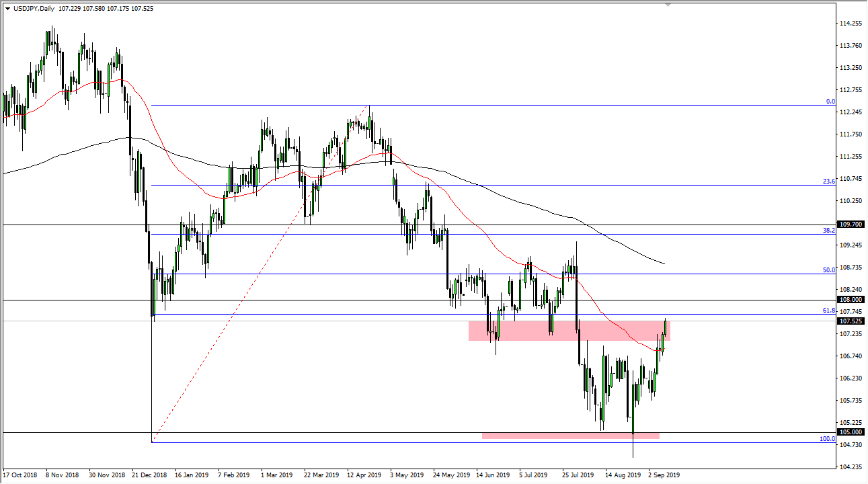This screenshot has width=868, height=484.
Task: Click the 112.245 price axis label
Action: [851, 112]
